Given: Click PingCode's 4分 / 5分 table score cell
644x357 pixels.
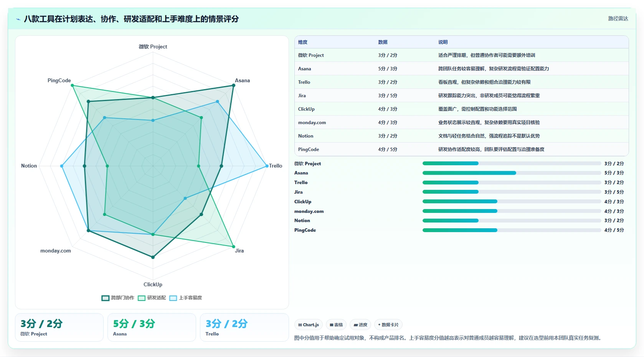Looking at the screenshot, I should tap(388, 149).
